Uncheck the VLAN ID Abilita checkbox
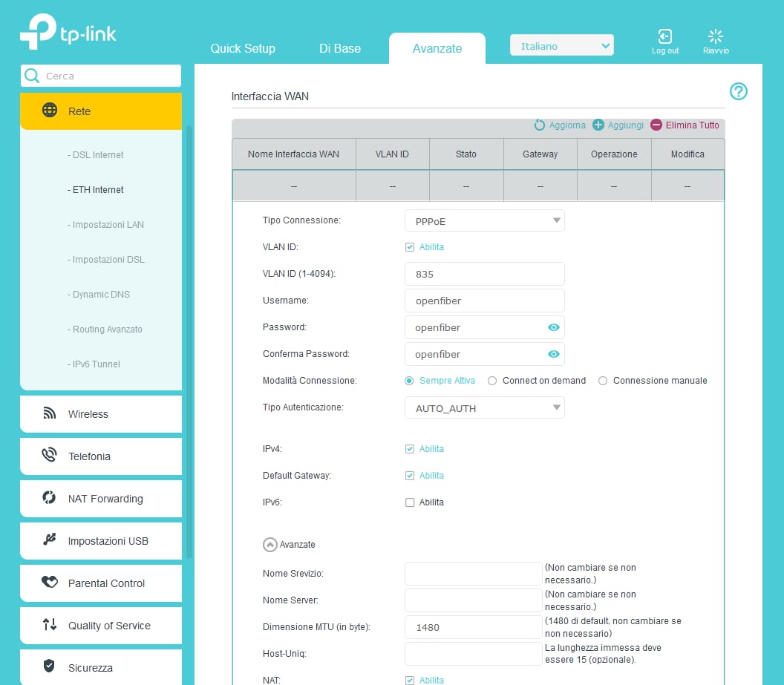 pyautogui.click(x=410, y=247)
